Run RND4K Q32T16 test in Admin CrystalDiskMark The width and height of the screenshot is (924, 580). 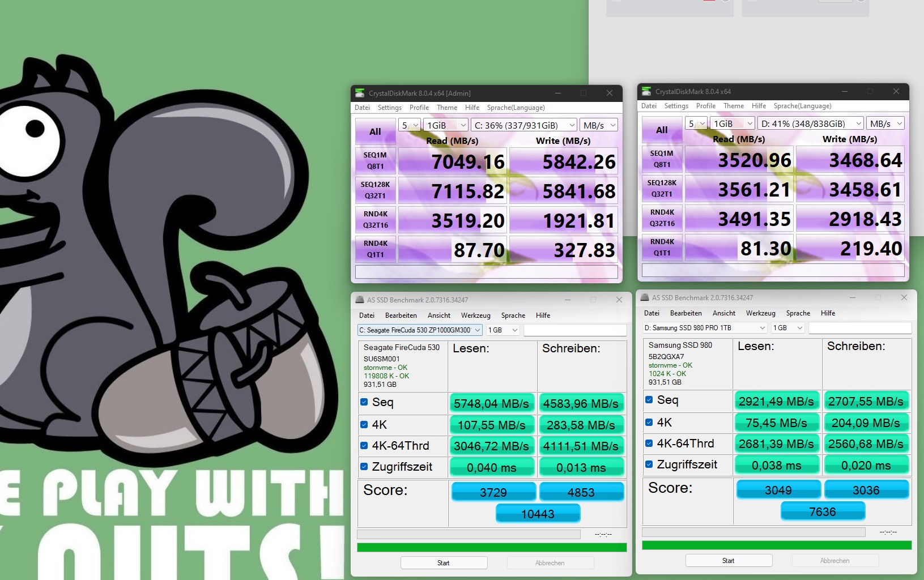375,220
